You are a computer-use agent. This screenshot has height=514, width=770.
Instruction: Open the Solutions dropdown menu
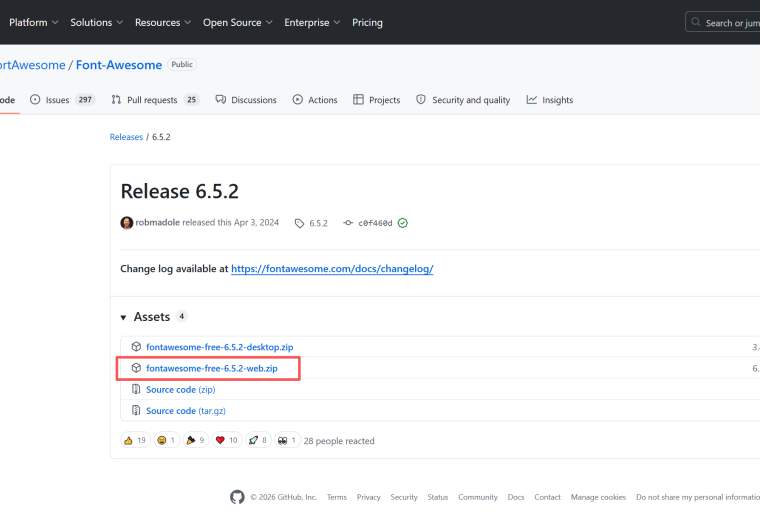[x=96, y=23]
